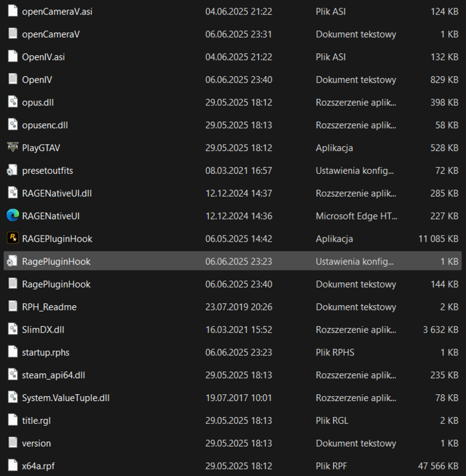Click the steam_api64.dll file icon
Screen dimensions: 466x476
(x=13, y=374)
